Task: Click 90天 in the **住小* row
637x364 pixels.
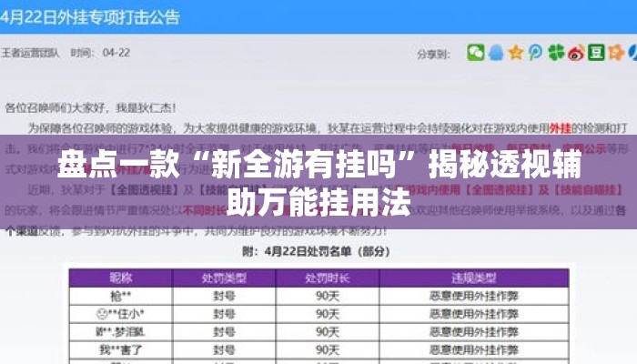Action: pyautogui.click(x=328, y=314)
